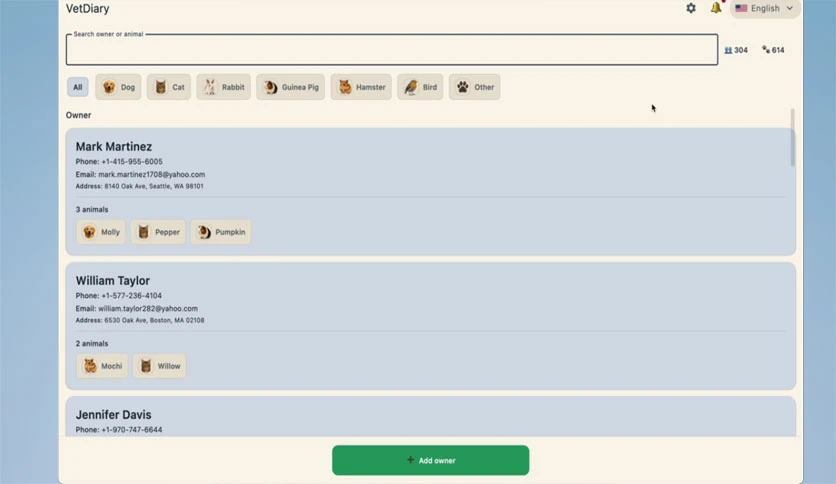This screenshot has width=836, height=484.
Task: Filter by Dog species chip
Action: click(118, 87)
